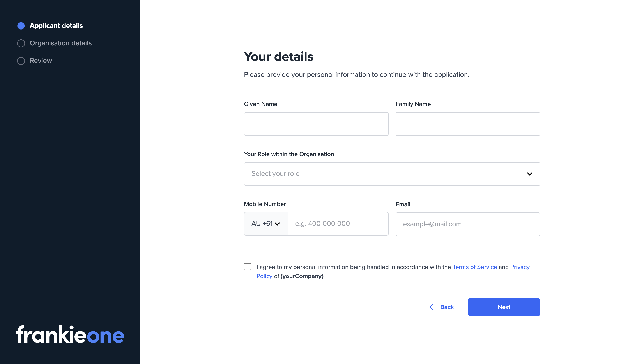
Task: Click the chevron next to AU +61
Action: [278, 224]
